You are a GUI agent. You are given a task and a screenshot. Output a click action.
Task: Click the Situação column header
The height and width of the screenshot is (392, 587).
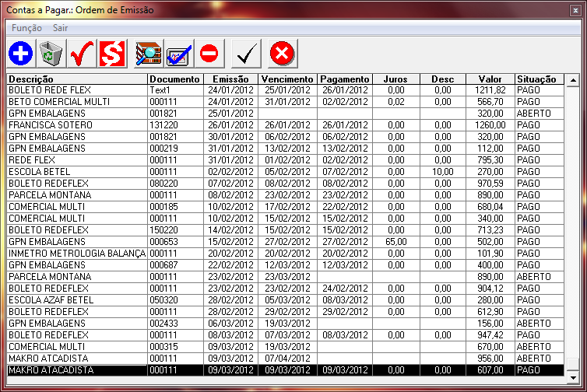click(x=539, y=79)
